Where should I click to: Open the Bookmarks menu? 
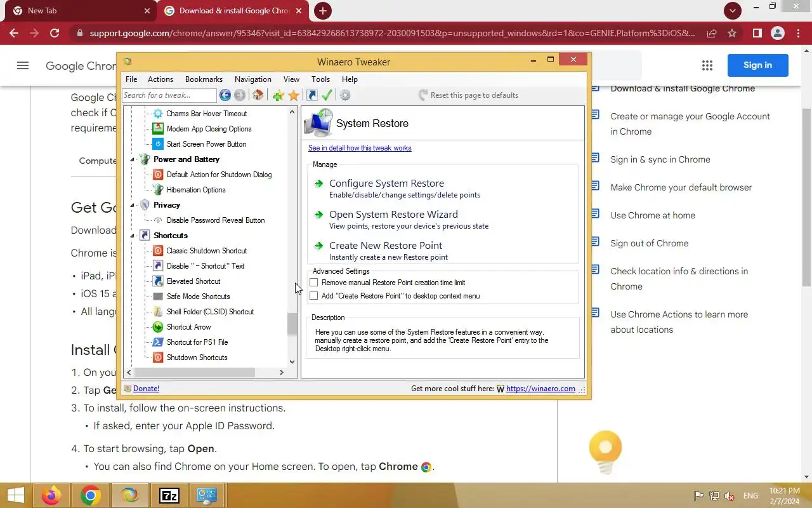coord(204,79)
